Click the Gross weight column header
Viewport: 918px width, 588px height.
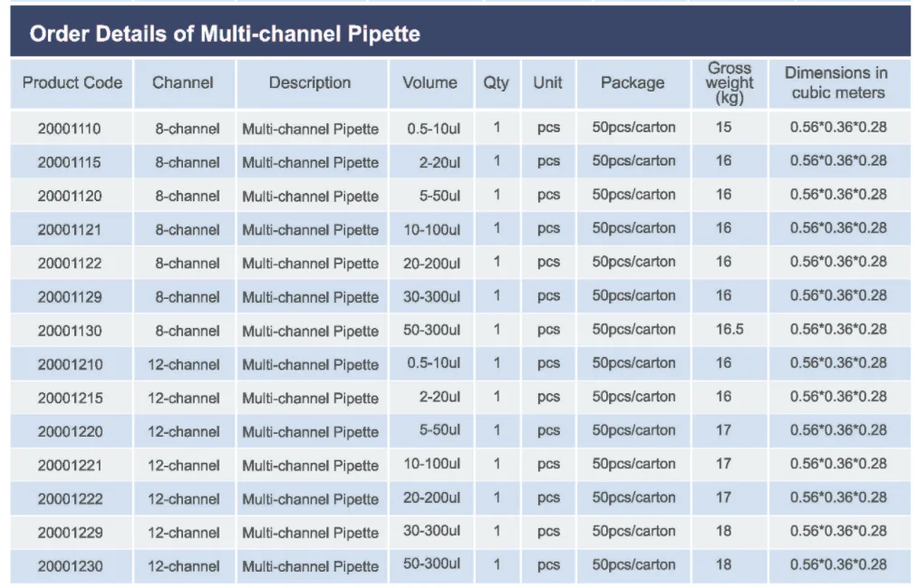730,83
